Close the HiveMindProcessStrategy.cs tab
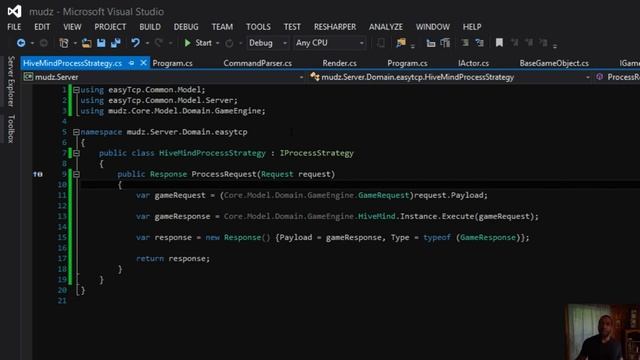 143,63
